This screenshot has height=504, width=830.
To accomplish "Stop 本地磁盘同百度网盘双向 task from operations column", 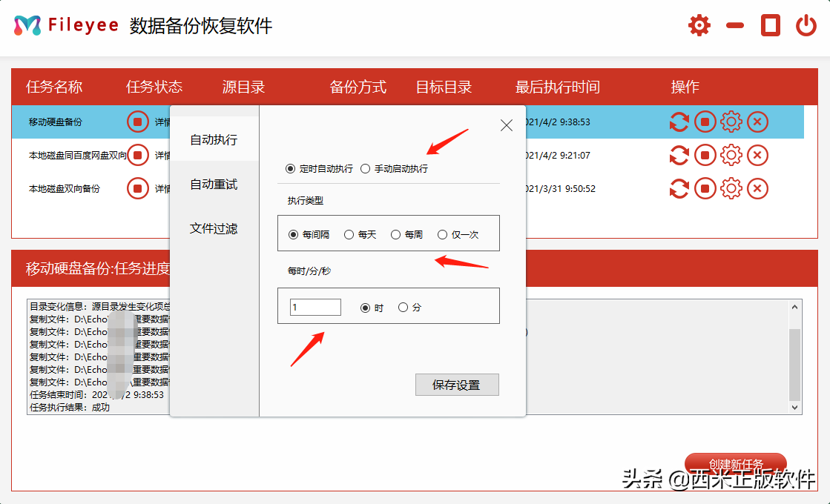I will (705, 156).
